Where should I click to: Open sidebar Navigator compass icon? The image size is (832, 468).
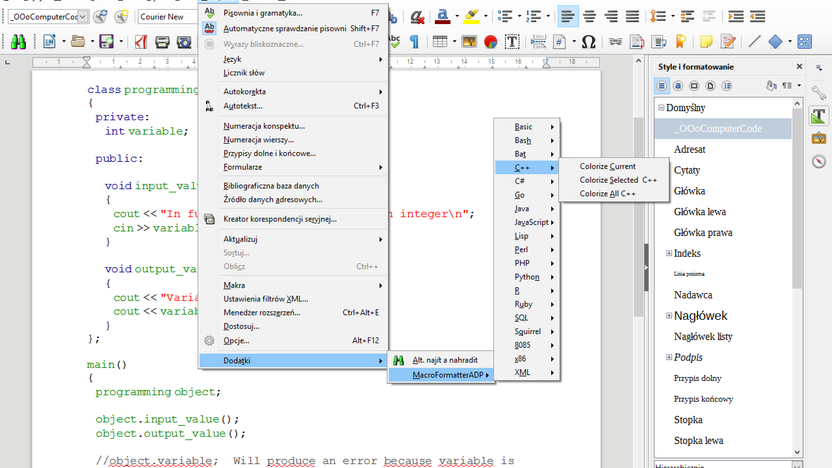click(819, 161)
